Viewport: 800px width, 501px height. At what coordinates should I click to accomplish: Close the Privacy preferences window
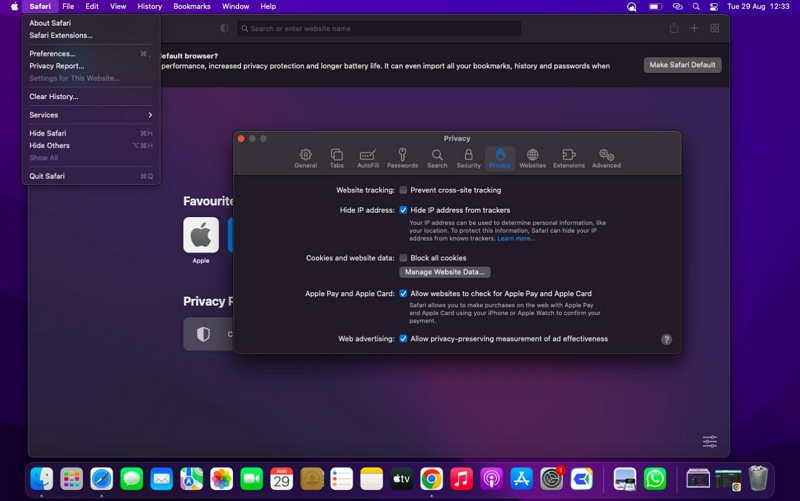coord(241,139)
